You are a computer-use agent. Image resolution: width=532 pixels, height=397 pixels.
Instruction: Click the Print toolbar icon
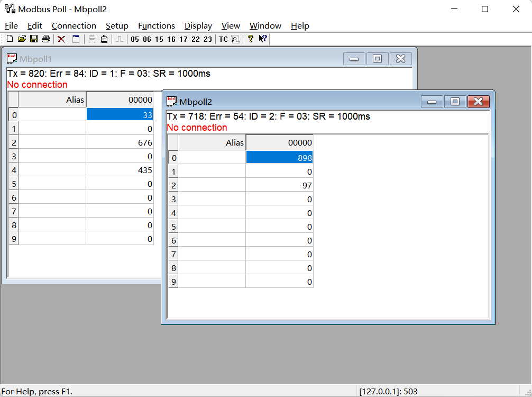pyautogui.click(x=46, y=39)
